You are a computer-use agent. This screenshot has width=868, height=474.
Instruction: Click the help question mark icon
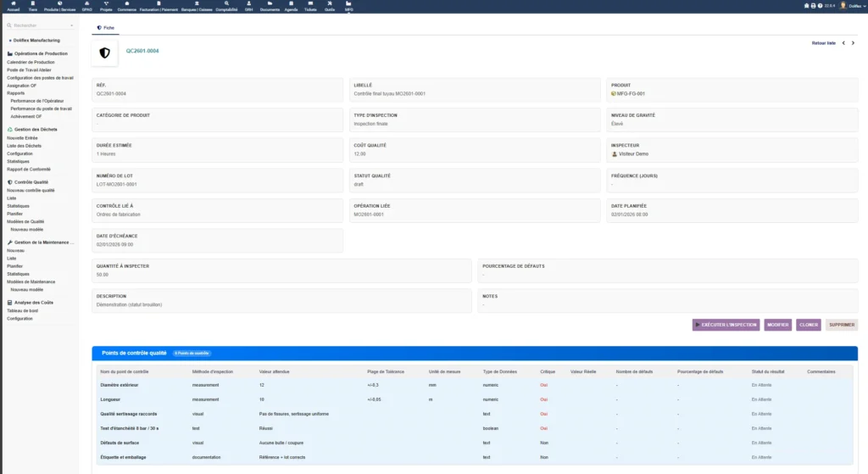[821, 5]
